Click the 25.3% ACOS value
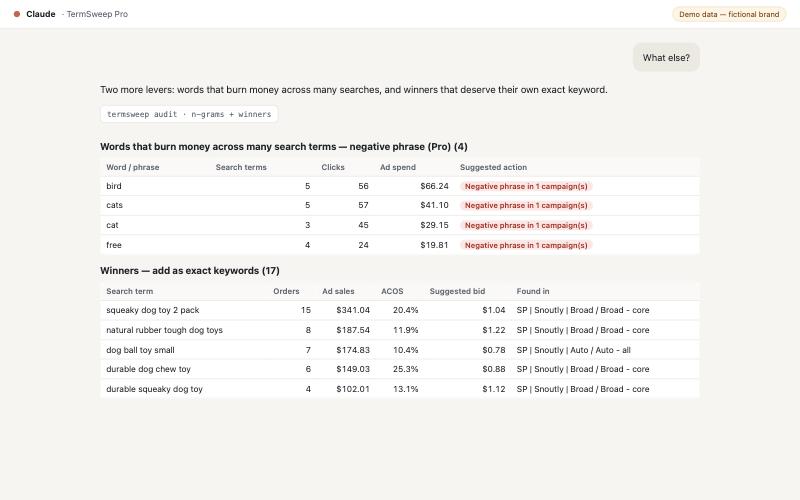The image size is (800, 500). click(x=406, y=369)
